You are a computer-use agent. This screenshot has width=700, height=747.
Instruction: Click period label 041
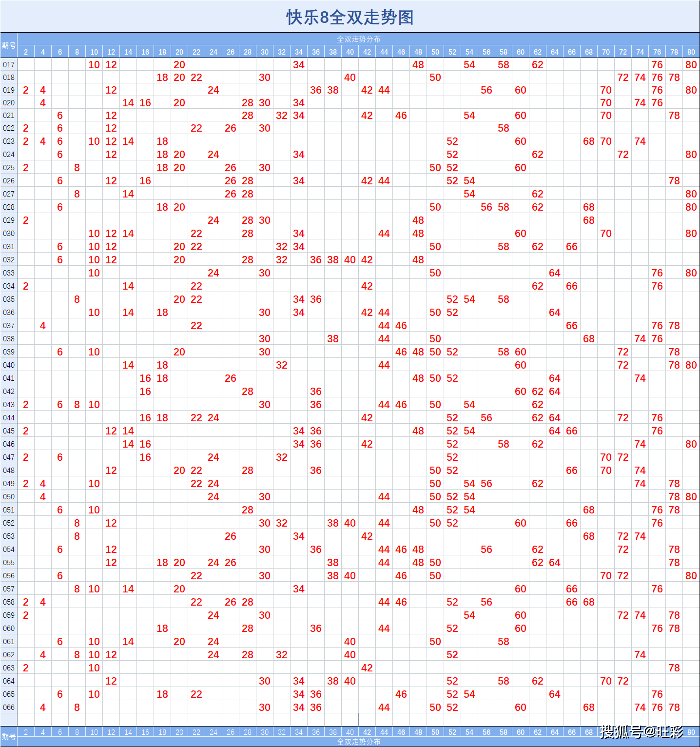click(9, 378)
